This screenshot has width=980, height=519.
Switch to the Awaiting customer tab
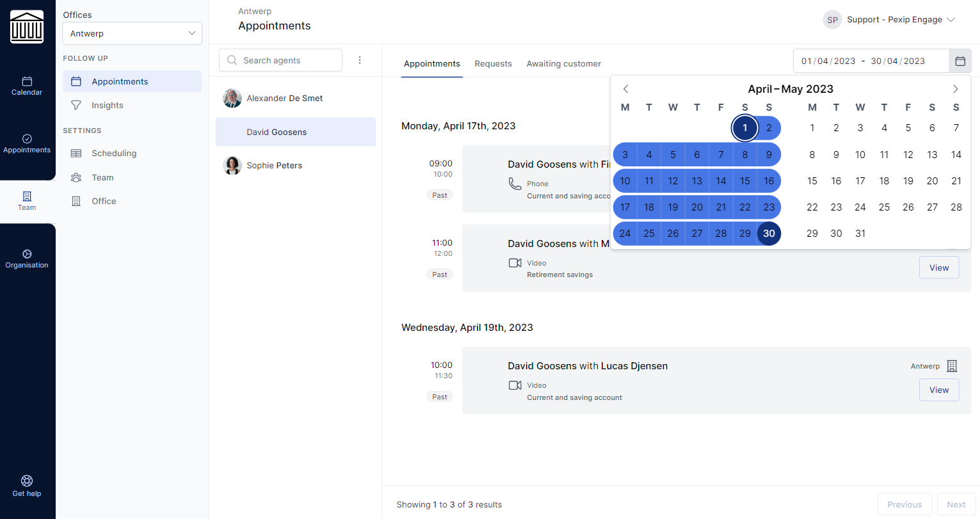563,64
